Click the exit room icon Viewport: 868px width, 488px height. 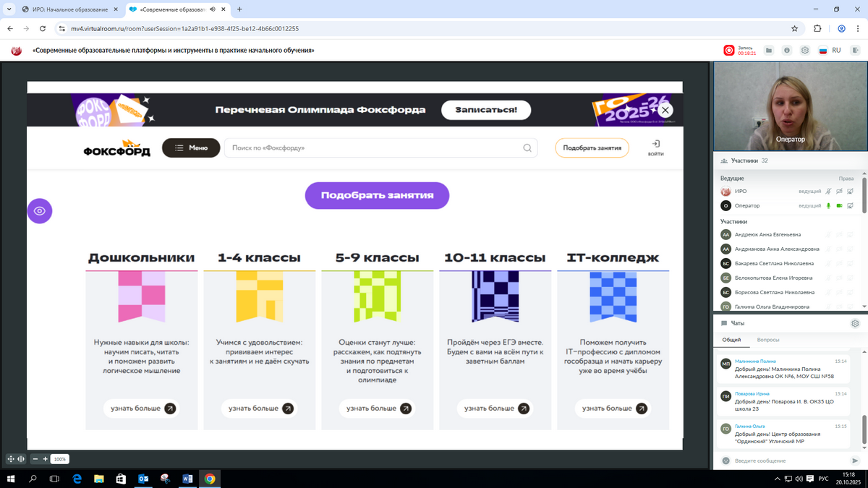[x=855, y=51]
